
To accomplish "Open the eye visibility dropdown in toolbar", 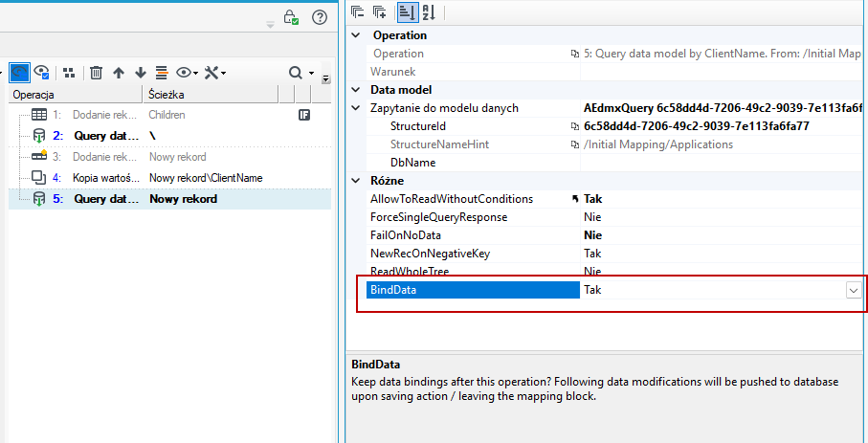I will (x=188, y=73).
